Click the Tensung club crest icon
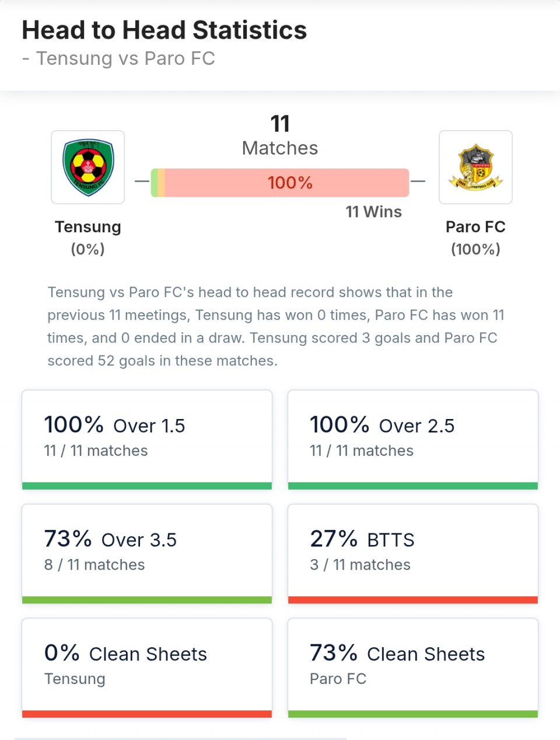The width and height of the screenshot is (560, 740). tap(88, 167)
